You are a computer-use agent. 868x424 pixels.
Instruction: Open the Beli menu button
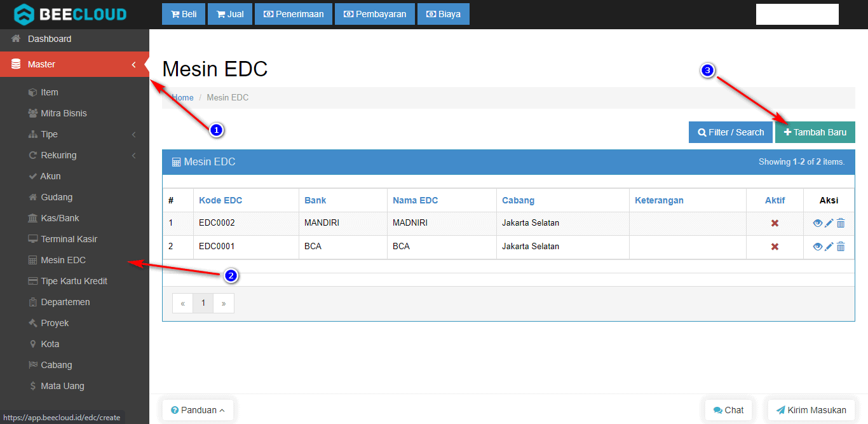184,14
